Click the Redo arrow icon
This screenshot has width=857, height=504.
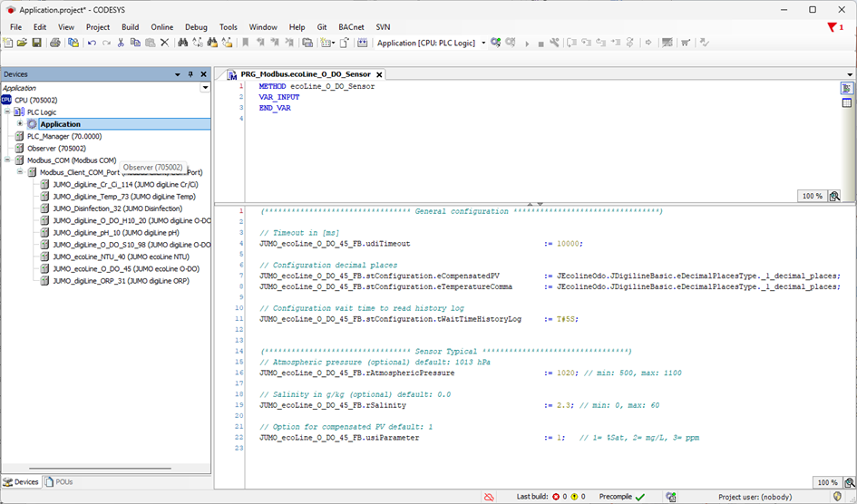coord(107,43)
